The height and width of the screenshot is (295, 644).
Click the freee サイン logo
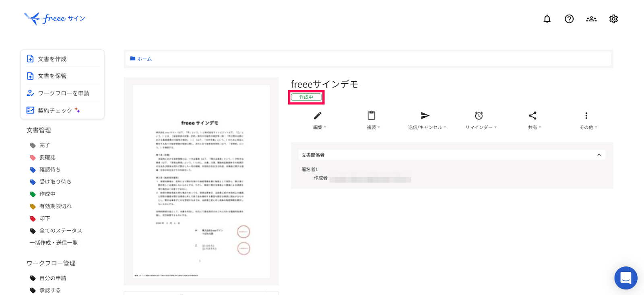tap(55, 18)
